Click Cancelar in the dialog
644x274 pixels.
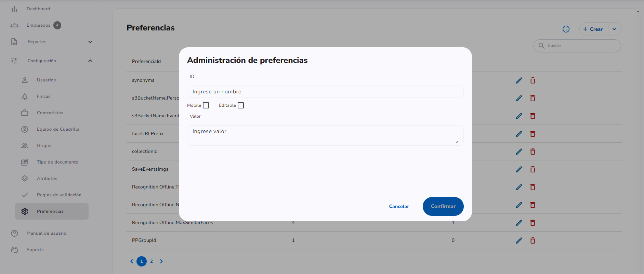pos(399,206)
